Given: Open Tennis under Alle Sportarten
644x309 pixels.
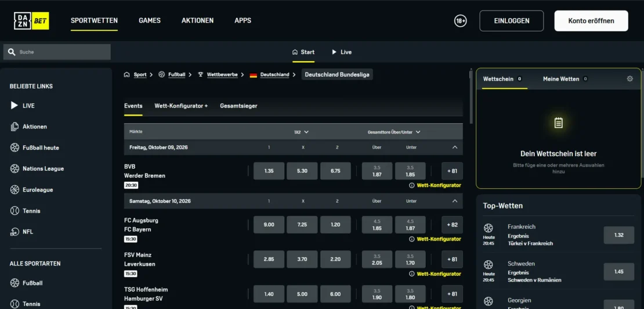Looking at the screenshot, I should pyautogui.click(x=26, y=304).
